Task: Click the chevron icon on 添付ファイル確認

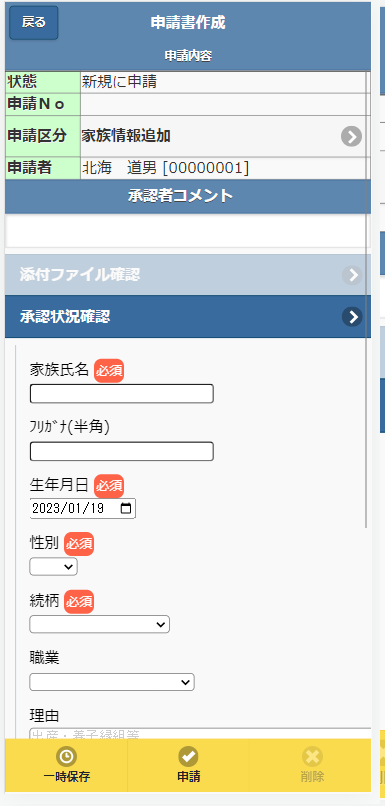Action: click(352, 276)
